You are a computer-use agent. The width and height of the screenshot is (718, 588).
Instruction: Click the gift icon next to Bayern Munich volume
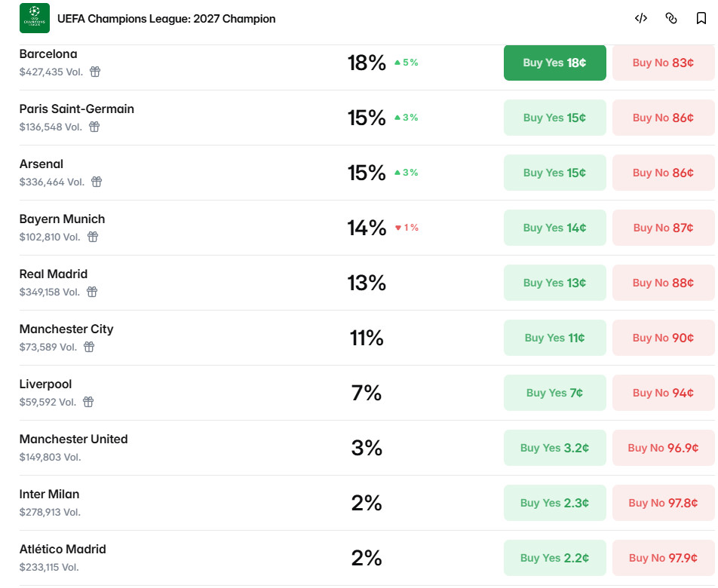tap(93, 237)
